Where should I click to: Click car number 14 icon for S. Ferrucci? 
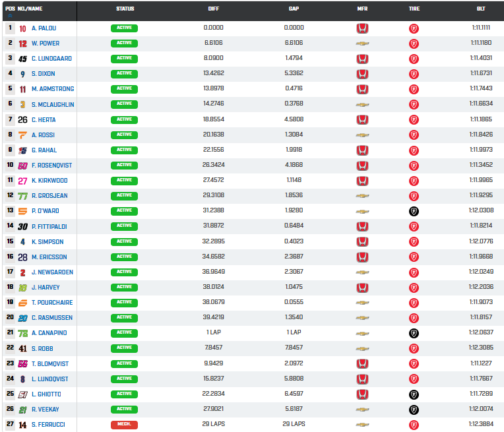coord(22,424)
